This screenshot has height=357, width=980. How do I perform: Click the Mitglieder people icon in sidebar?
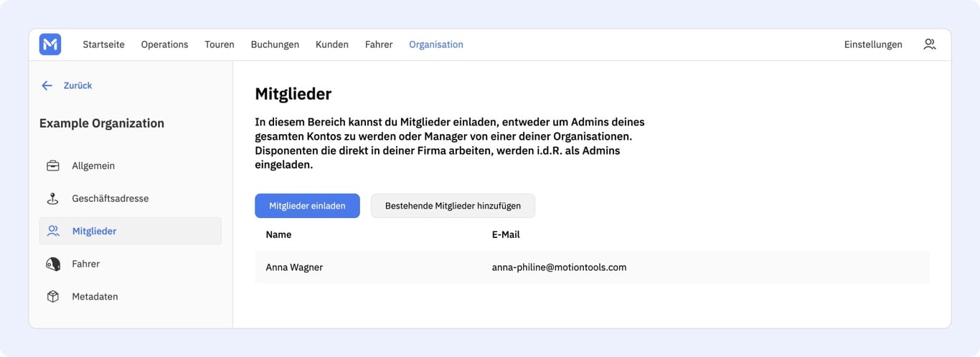click(x=53, y=231)
